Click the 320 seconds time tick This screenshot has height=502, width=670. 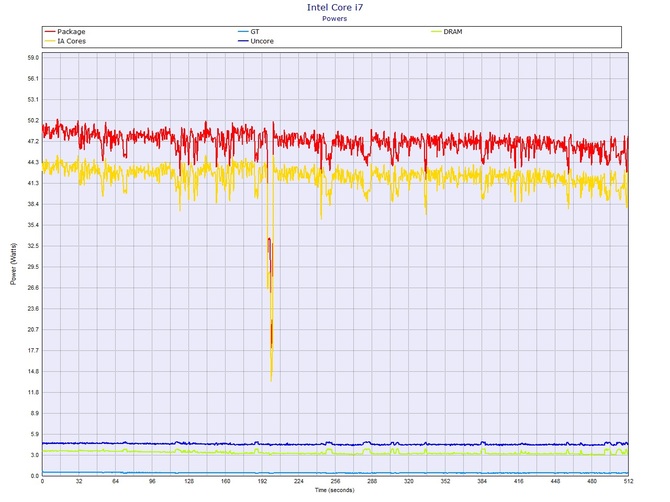[408, 481]
